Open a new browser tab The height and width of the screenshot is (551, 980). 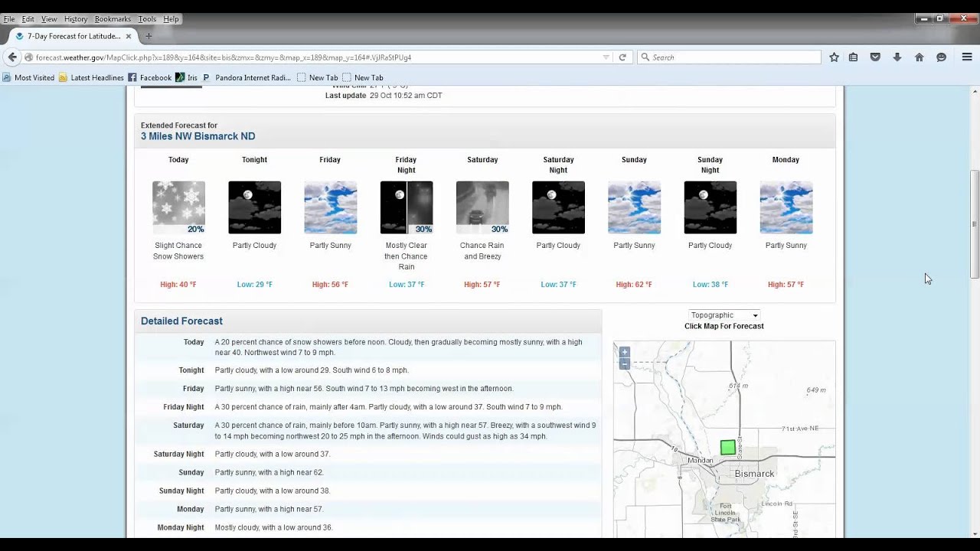(x=149, y=36)
